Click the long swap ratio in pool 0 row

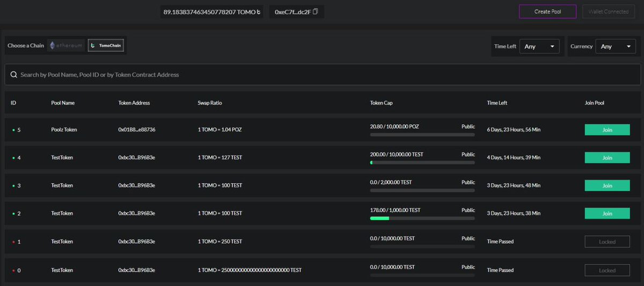[x=250, y=270]
